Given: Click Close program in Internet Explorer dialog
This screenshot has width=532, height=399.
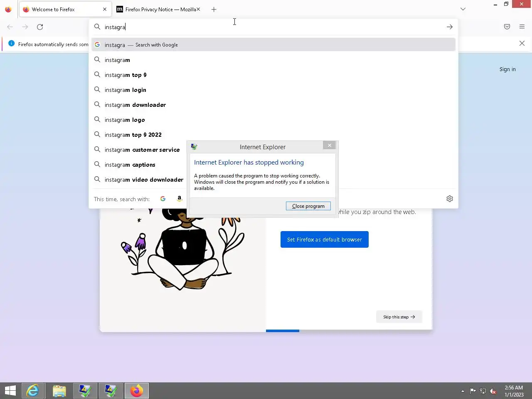Looking at the screenshot, I should [x=308, y=206].
